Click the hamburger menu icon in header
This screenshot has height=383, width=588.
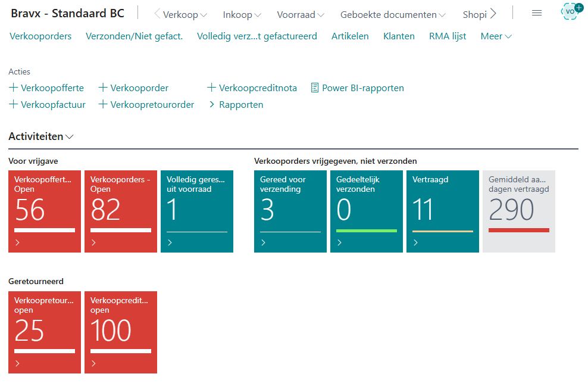point(536,13)
